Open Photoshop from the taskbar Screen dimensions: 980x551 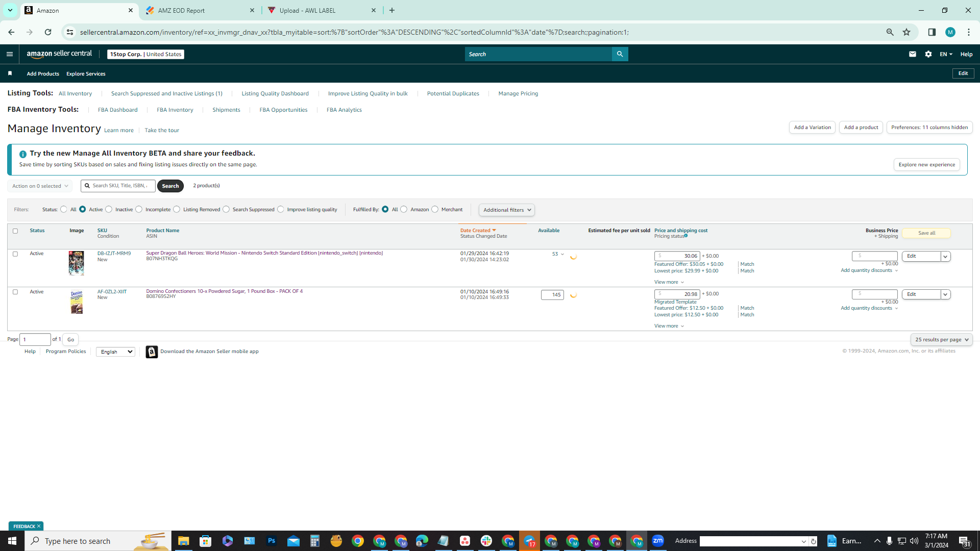click(271, 541)
